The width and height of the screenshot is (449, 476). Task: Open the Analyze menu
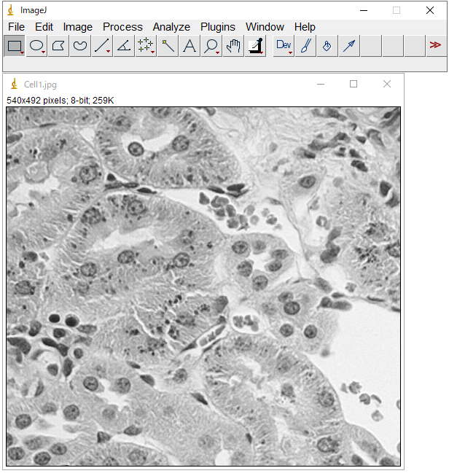tap(171, 27)
